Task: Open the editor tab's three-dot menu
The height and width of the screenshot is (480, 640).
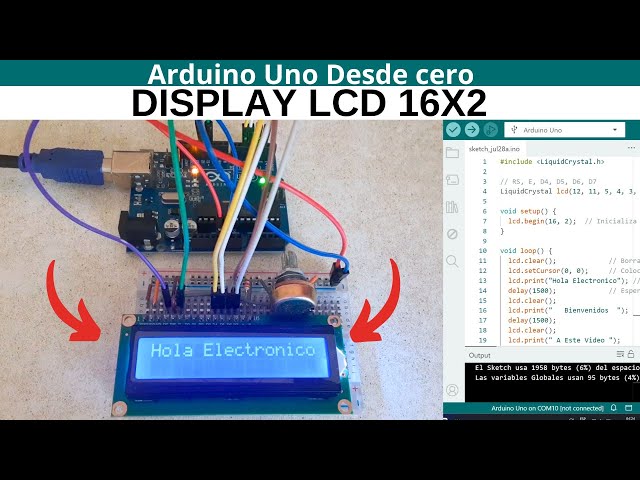Action: tap(631, 148)
